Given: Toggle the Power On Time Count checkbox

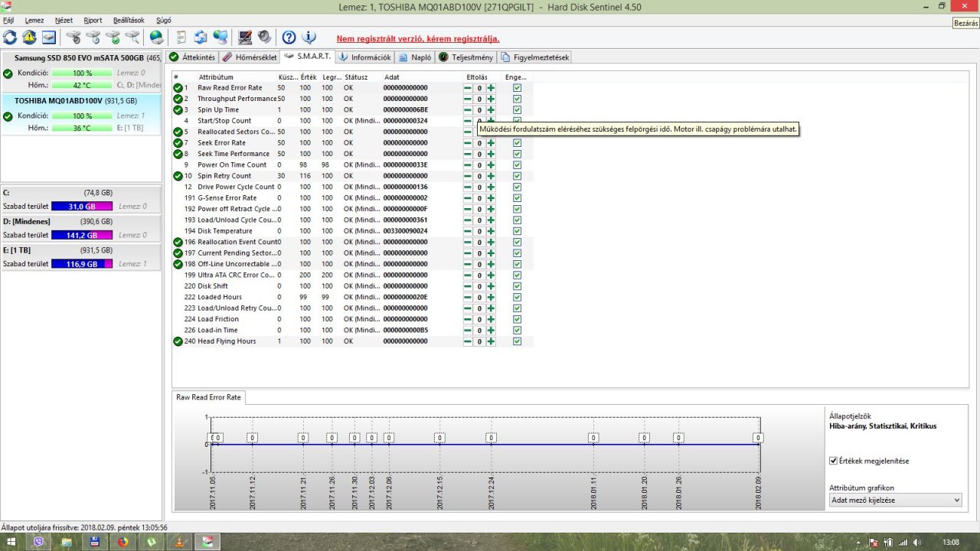Looking at the screenshot, I should coord(517,165).
